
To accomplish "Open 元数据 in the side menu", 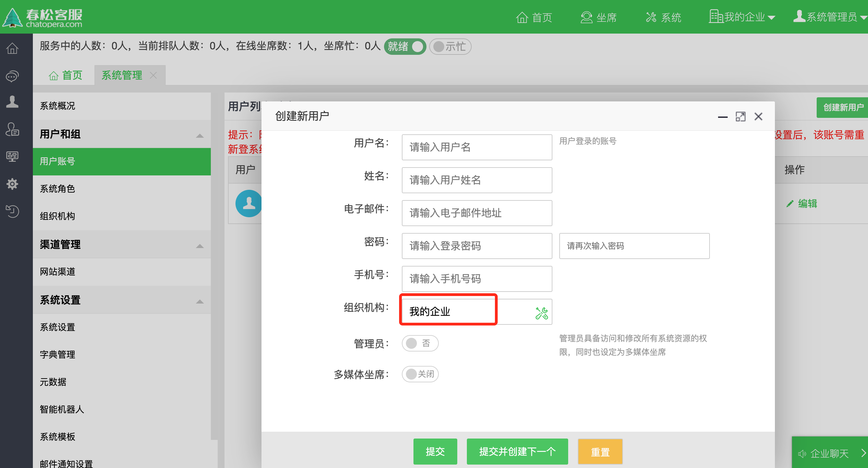I will pos(122,382).
